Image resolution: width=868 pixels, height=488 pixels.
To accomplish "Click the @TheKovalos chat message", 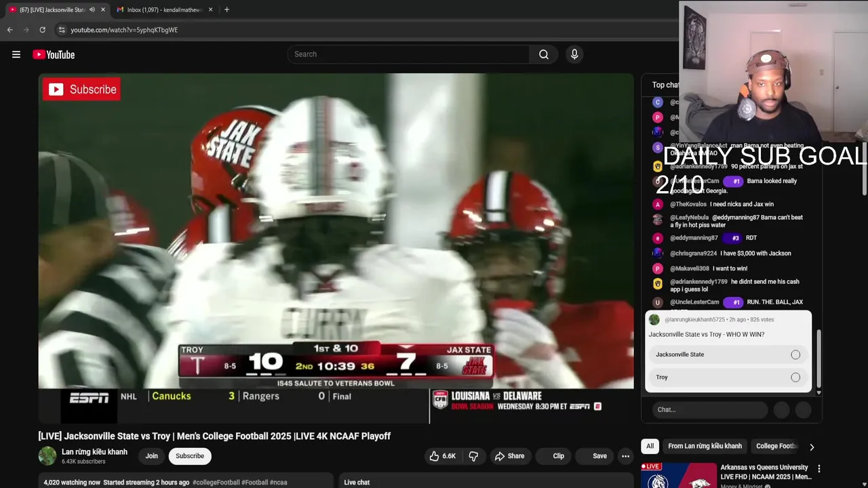I will tap(722, 204).
